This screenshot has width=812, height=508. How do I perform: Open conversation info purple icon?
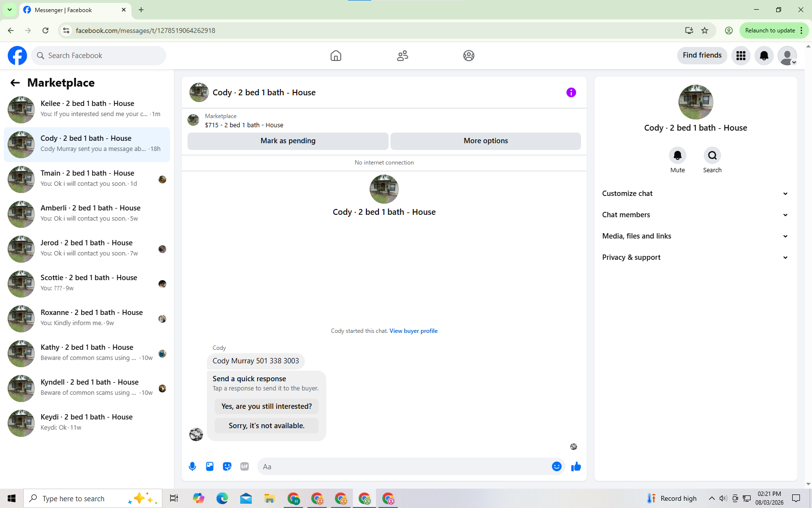[571, 92]
